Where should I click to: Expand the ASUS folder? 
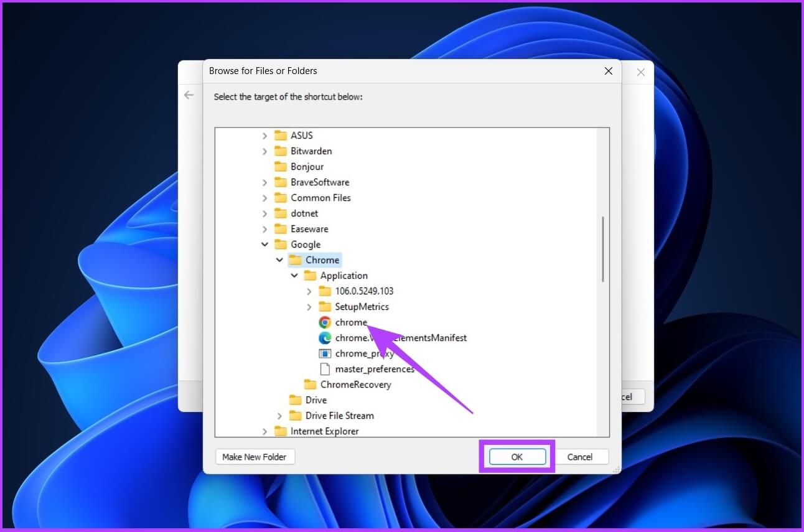click(x=264, y=135)
